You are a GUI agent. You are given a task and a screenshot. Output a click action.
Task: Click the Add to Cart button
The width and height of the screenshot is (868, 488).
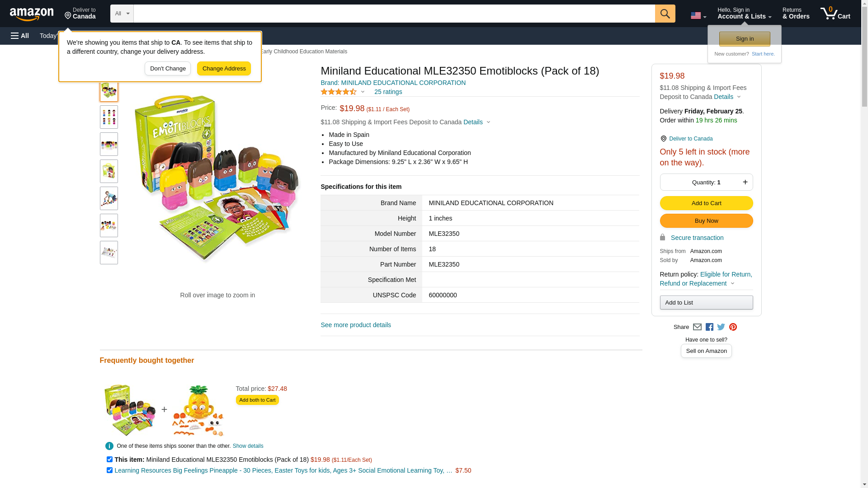(706, 203)
